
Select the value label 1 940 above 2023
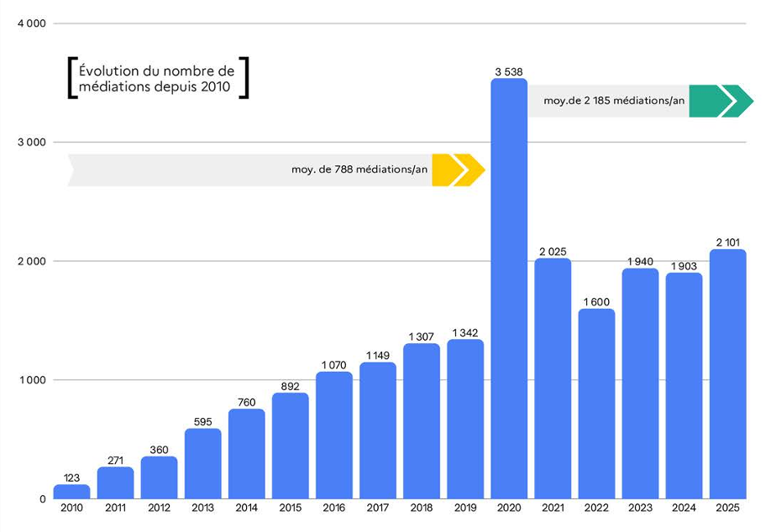[x=641, y=261]
